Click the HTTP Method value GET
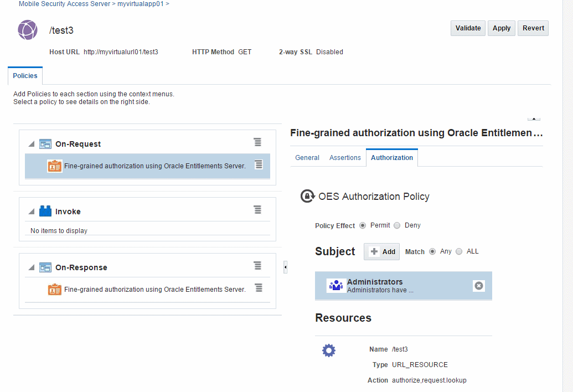This screenshot has width=573, height=392. pos(245,52)
